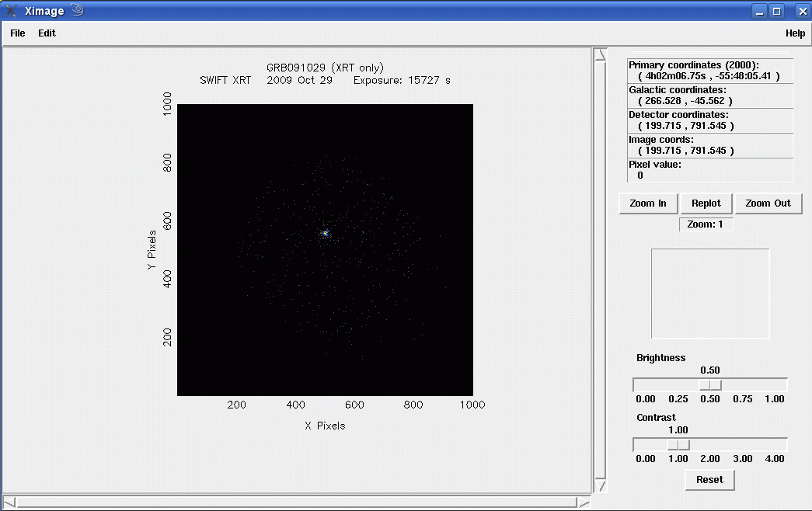Click the horizontal scrollbar right arrow
Viewport: 812px width, 511px height.
(583, 502)
